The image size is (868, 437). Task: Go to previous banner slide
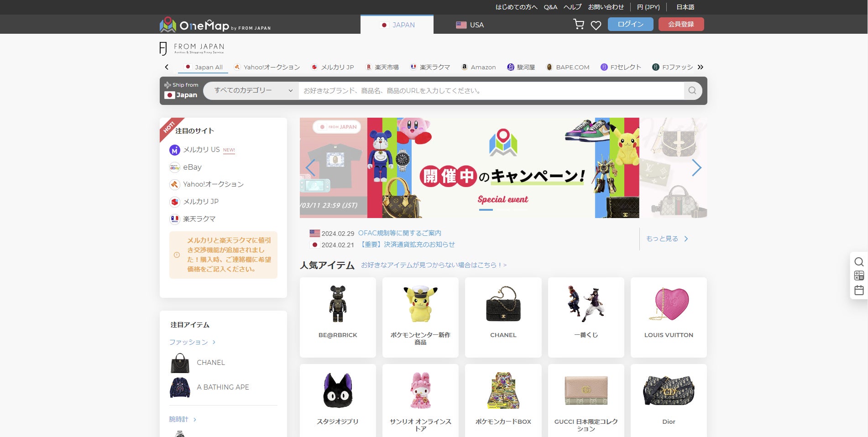(x=310, y=168)
